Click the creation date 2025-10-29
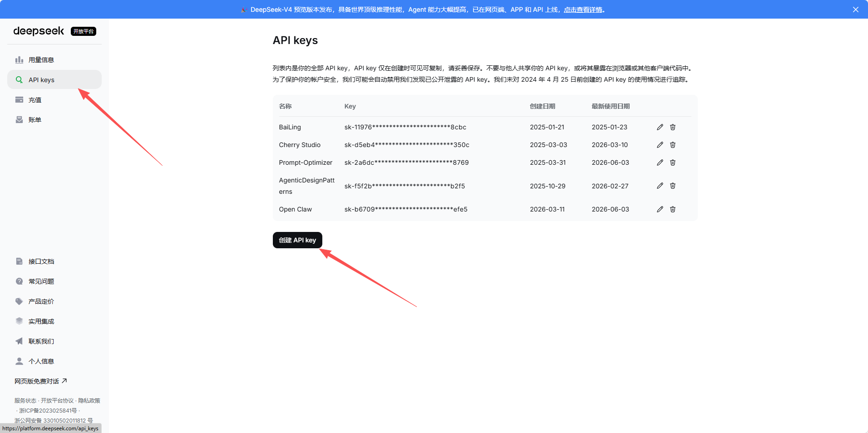Screen dimensions: 868x433 (548, 186)
